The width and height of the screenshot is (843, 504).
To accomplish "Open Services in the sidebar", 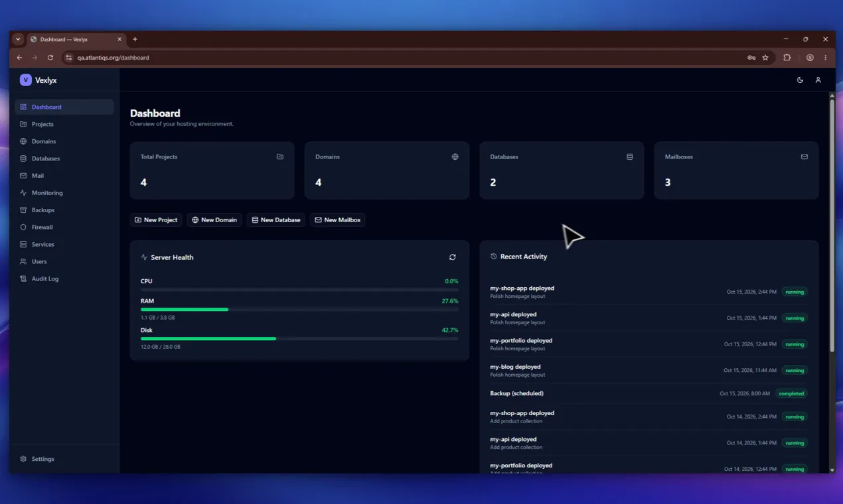I will [x=64, y=245].
